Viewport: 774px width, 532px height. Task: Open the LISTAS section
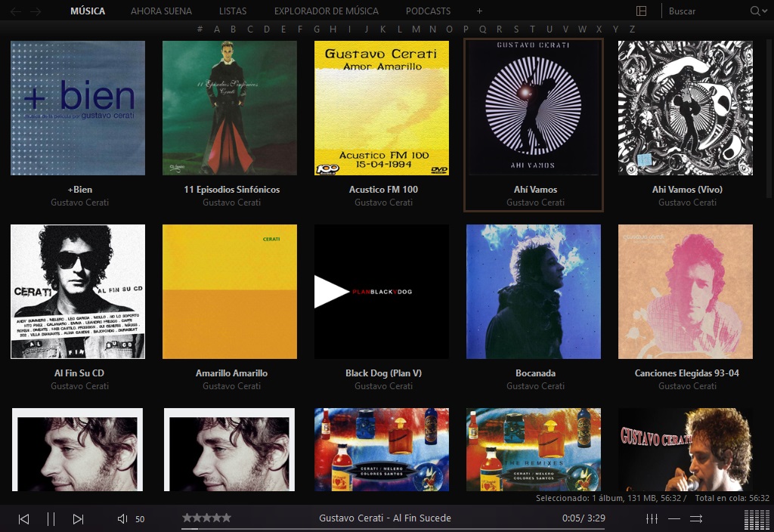pyautogui.click(x=233, y=11)
